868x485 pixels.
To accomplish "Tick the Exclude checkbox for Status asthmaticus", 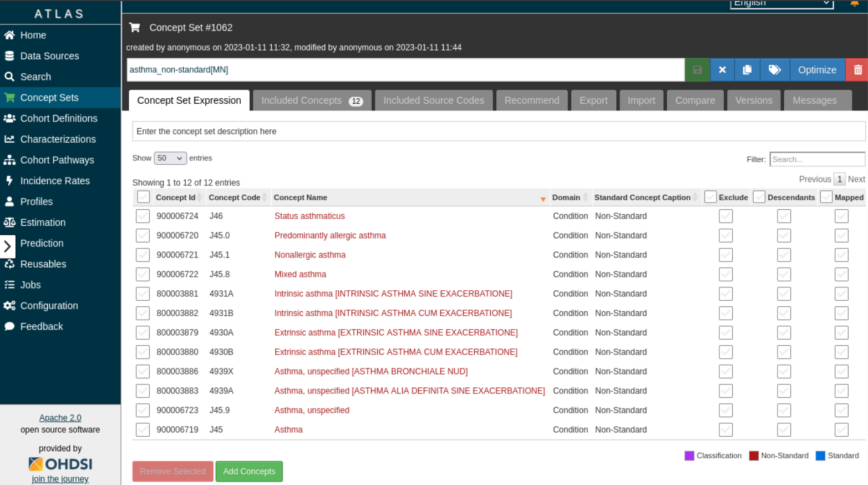I will [725, 216].
